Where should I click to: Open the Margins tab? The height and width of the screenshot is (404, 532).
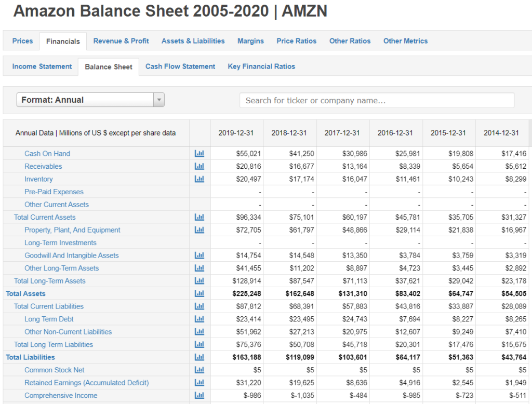(x=250, y=41)
